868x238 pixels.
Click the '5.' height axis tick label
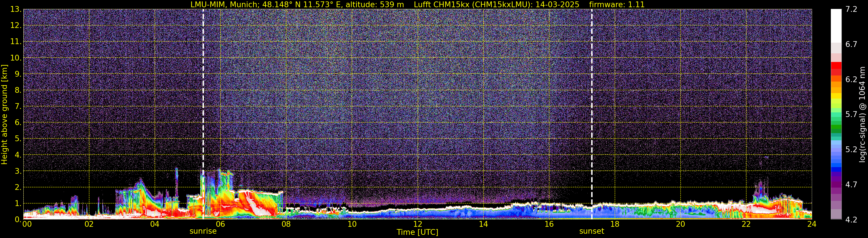pos(18,139)
